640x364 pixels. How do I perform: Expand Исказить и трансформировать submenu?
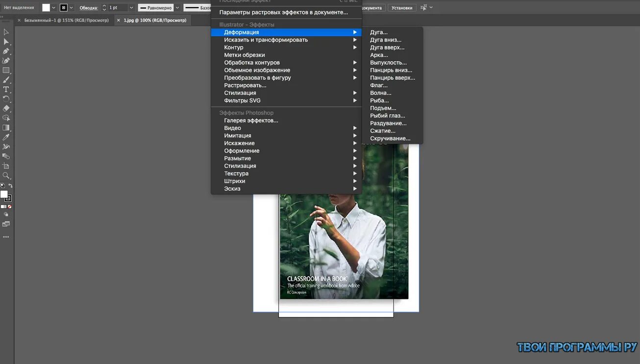[x=286, y=40]
